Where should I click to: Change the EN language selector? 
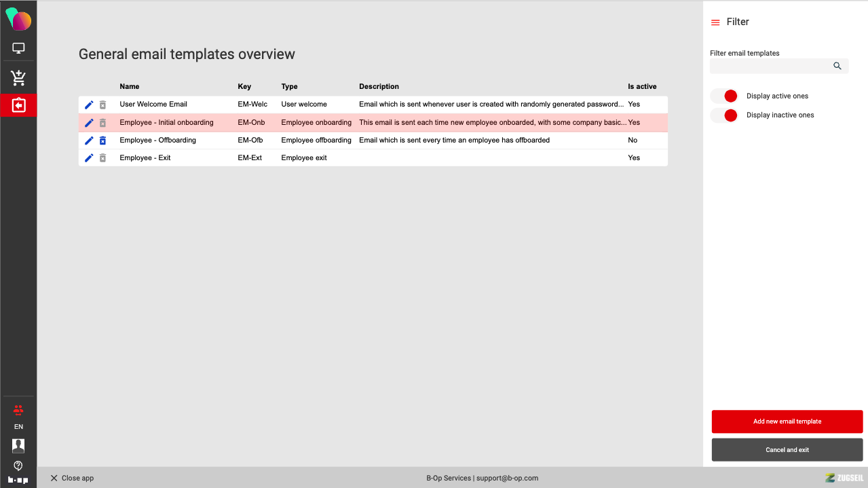point(18,427)
